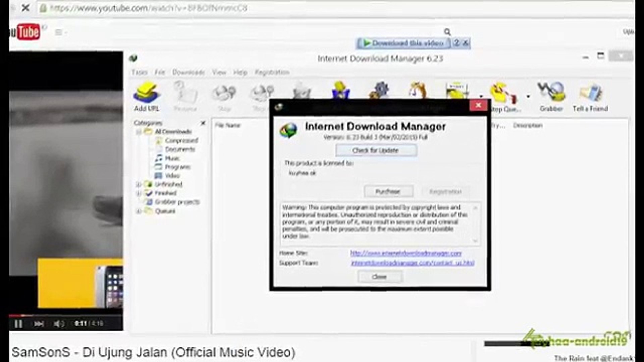
Task: Seek on the YouTube progress bar
Action: coord(66,315)
